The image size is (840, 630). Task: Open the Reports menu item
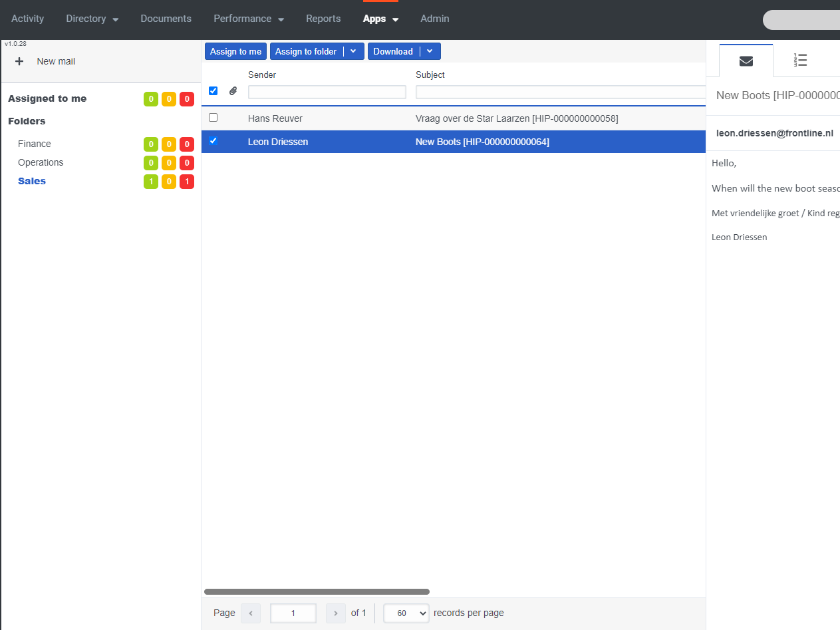pyautogui.click(x=323, y=19)
